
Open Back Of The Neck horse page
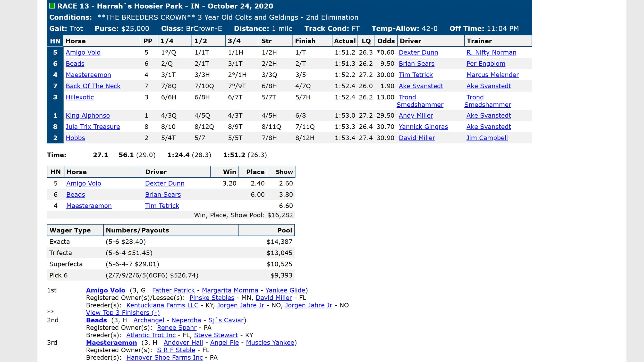93,86
